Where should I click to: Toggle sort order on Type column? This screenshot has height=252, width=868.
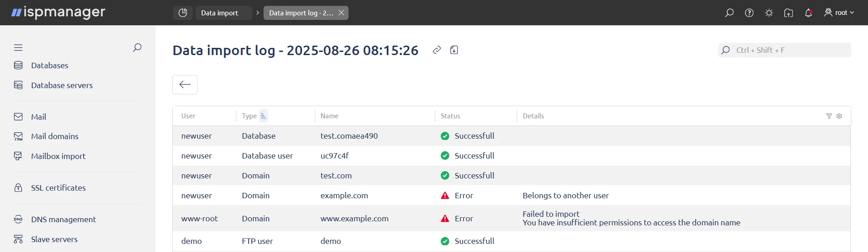pyautogui.click(x=263, y=116)
